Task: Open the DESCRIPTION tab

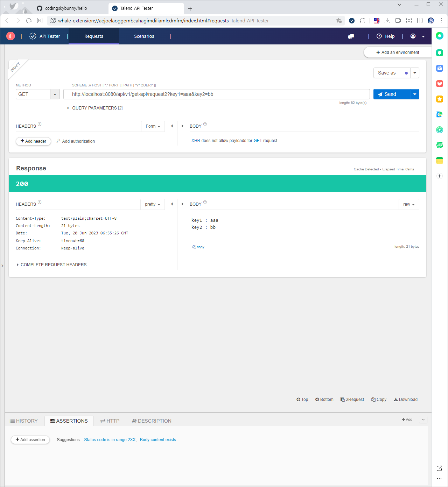Action: [152, 421]
